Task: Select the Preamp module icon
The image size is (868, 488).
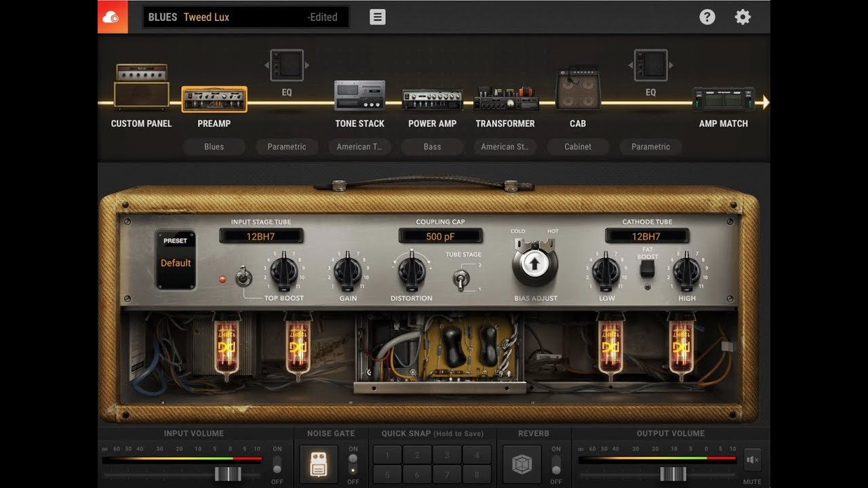Action: [214, 100]
